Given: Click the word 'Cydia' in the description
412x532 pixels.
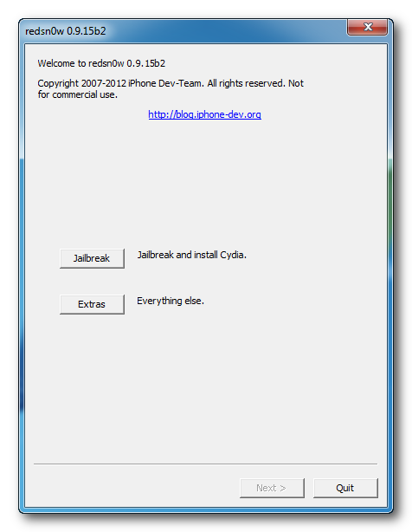Looking at the screenshot, I should point(232,255).
